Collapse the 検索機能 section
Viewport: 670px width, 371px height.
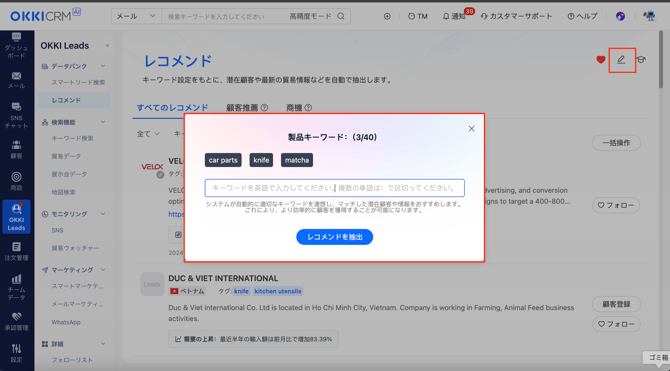point(103,122)
